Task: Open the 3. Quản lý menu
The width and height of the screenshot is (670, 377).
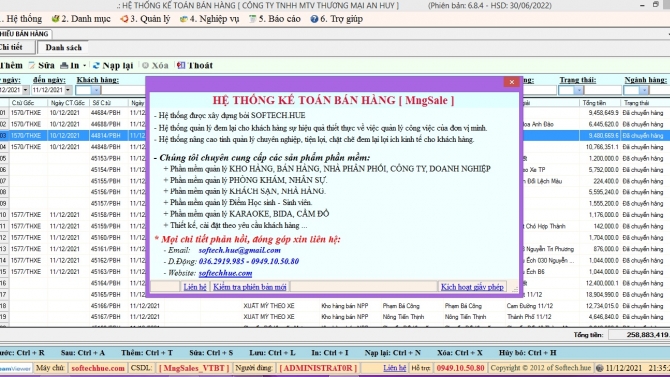Action: [x=145, y=19]
